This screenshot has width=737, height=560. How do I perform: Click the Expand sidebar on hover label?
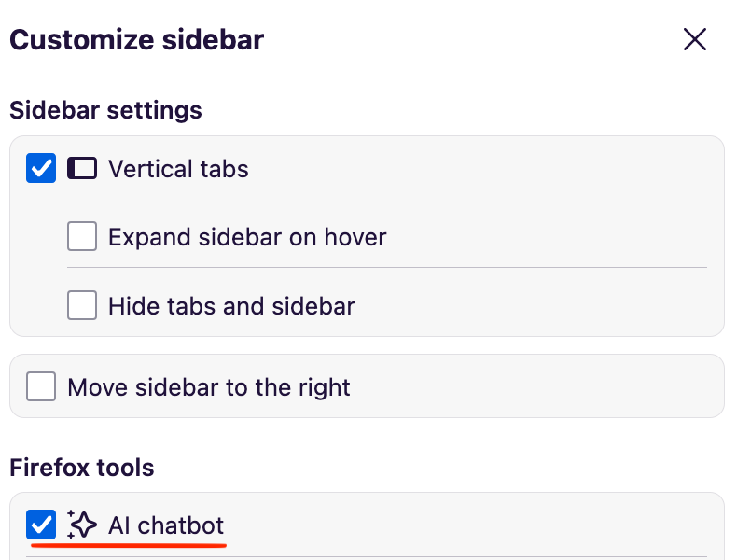(247, 237)
